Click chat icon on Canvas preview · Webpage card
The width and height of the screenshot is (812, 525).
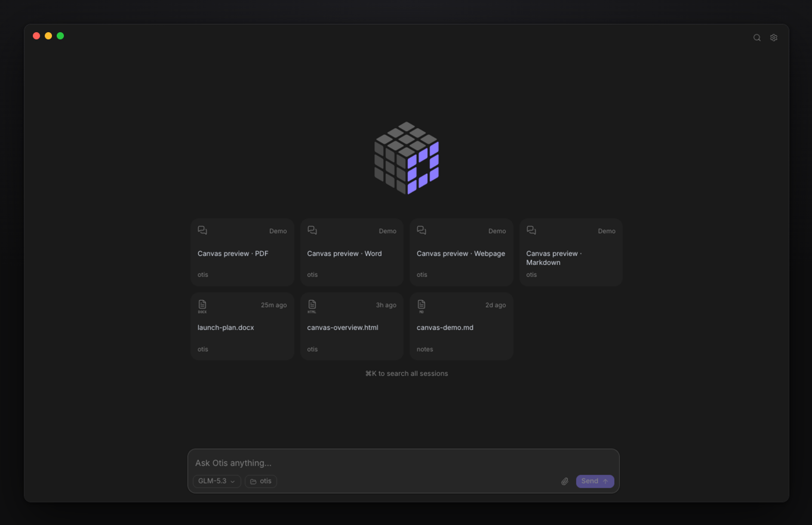coord(421,230)
